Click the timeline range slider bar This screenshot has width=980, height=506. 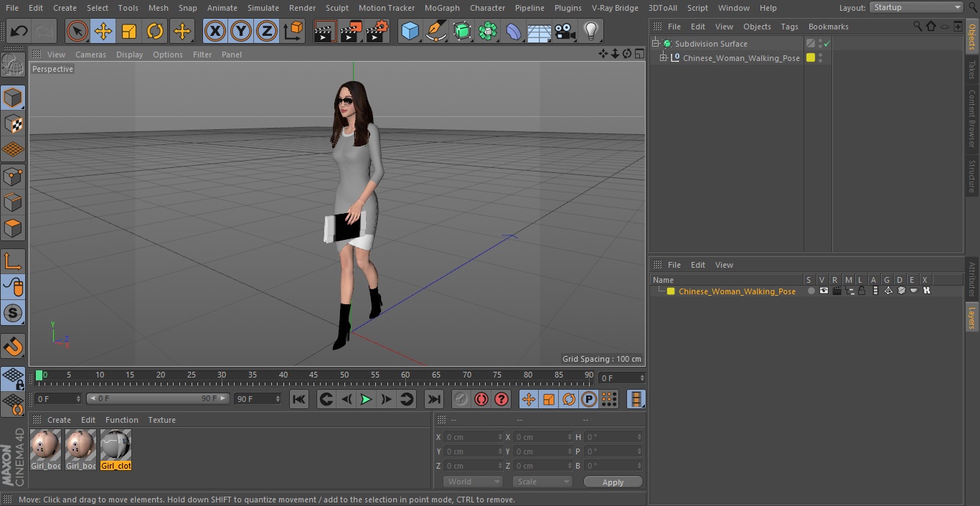[x=158, y=398]
